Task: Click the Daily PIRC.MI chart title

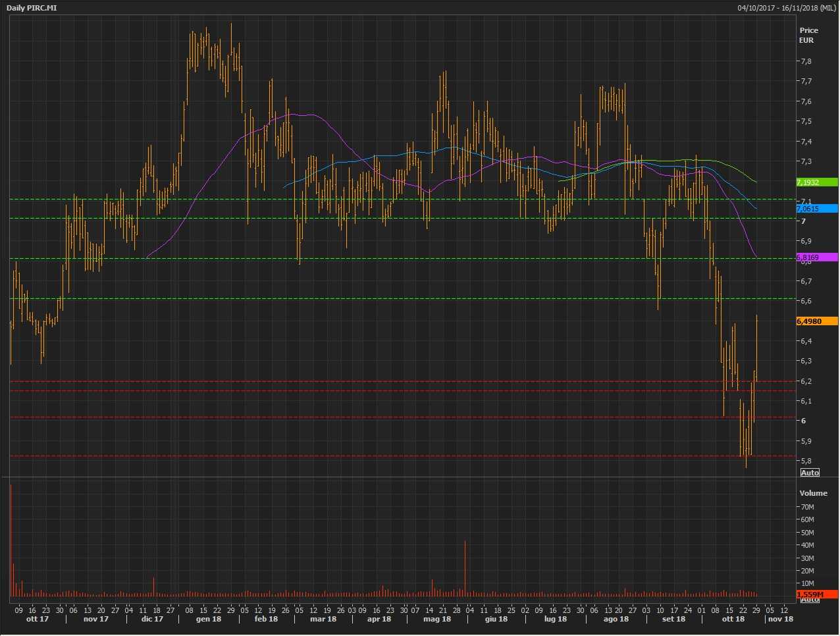Action: [32, 8]
